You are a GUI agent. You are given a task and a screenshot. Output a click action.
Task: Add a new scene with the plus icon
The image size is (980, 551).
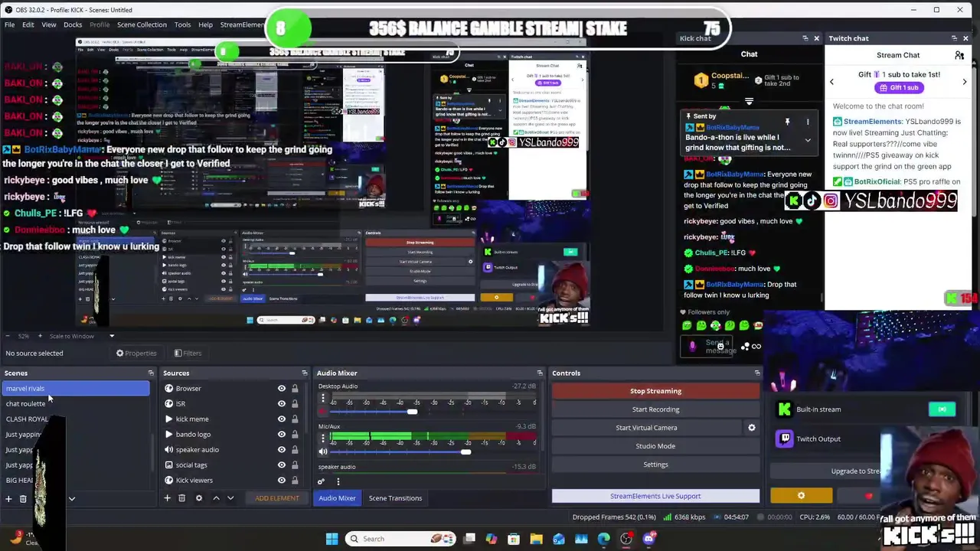[8, 499]
